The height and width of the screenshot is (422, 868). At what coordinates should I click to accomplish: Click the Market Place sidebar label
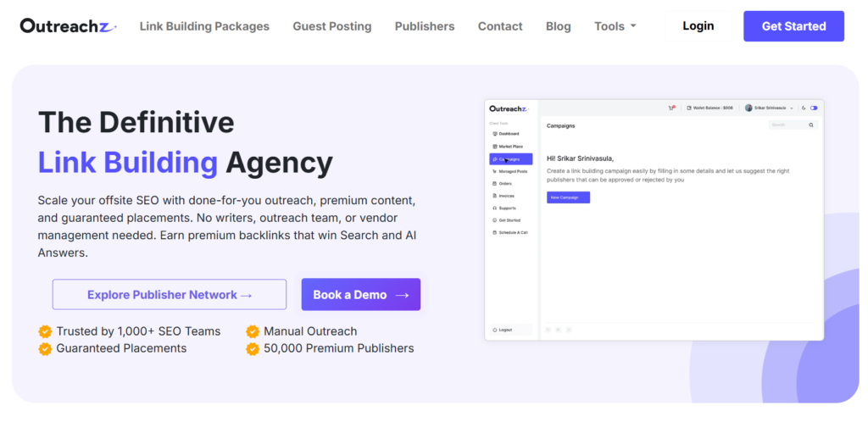pos(511,147)
